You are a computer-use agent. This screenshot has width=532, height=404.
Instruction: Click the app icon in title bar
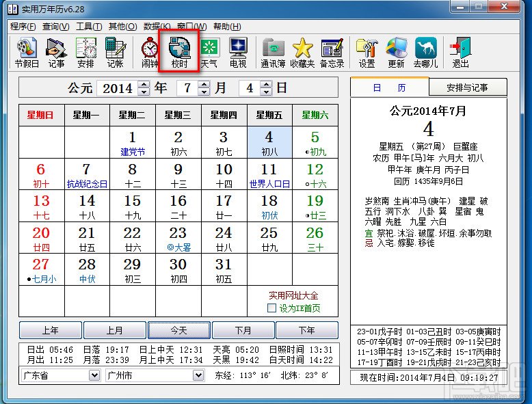tap(12, 9)
